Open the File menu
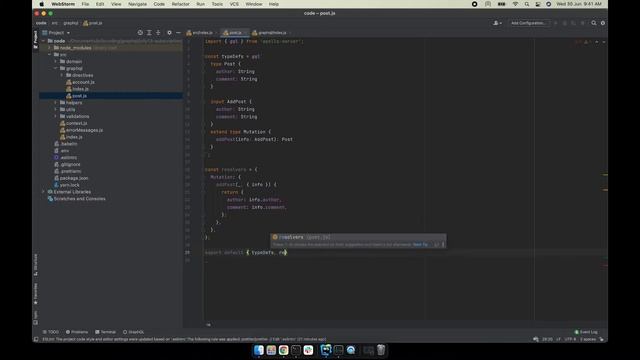640x360 pixels. [85, 4]
